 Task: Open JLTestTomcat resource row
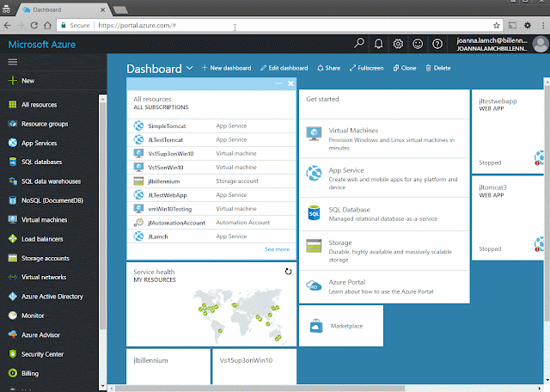[211, 139]
